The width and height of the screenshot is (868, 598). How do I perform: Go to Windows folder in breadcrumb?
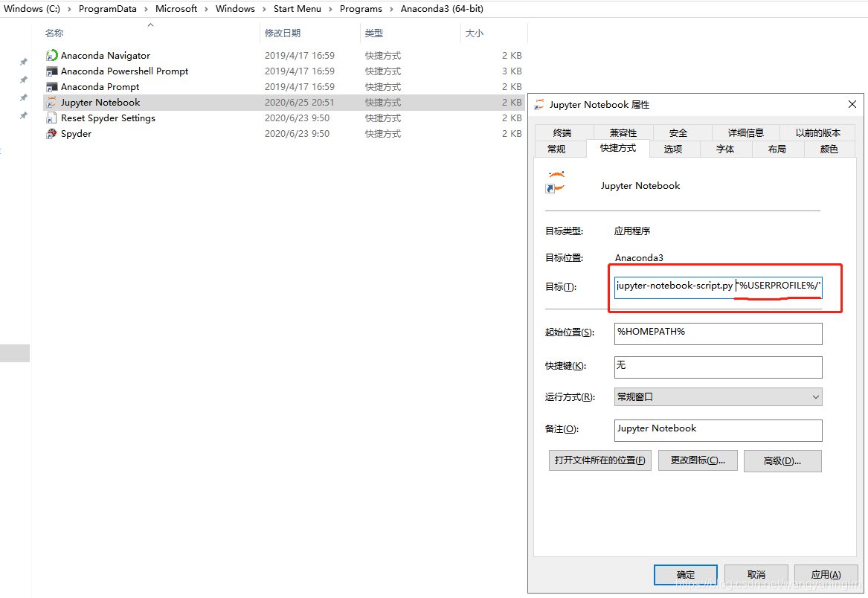coord(235,9)
